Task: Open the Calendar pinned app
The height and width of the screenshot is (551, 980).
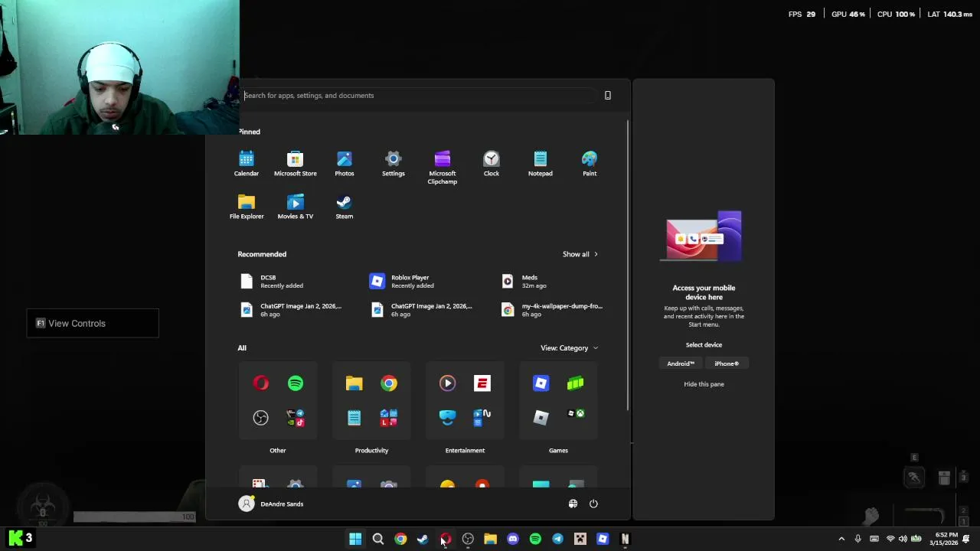Action: click(x=246, y=163)
